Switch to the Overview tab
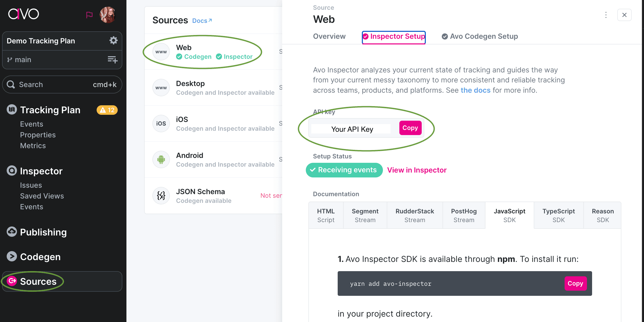Screen dimensions: 644x322 (x=329, y=36)
